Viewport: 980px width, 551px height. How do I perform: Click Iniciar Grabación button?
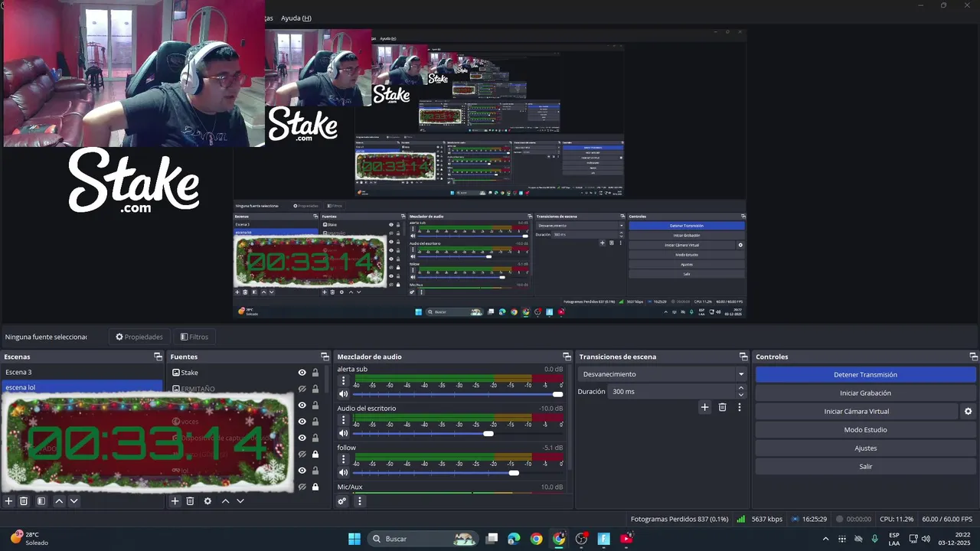click(865, 393)
